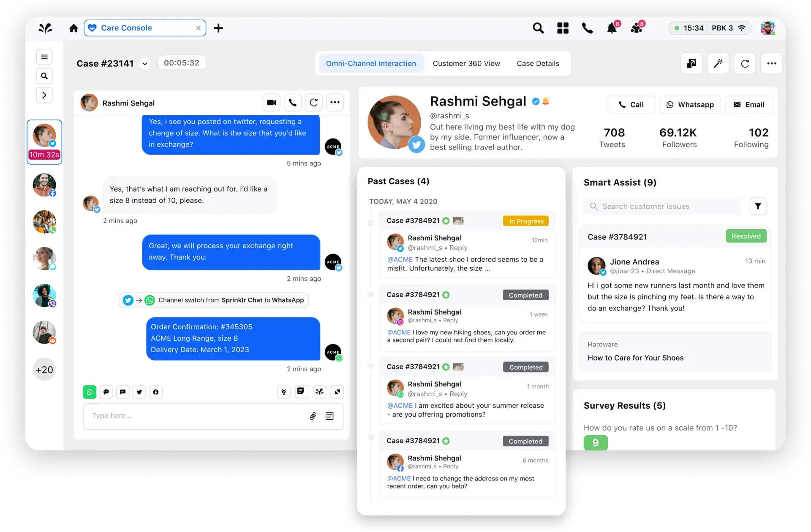Open Case Details tab
The image size is (811, 532).
[537, 63]
